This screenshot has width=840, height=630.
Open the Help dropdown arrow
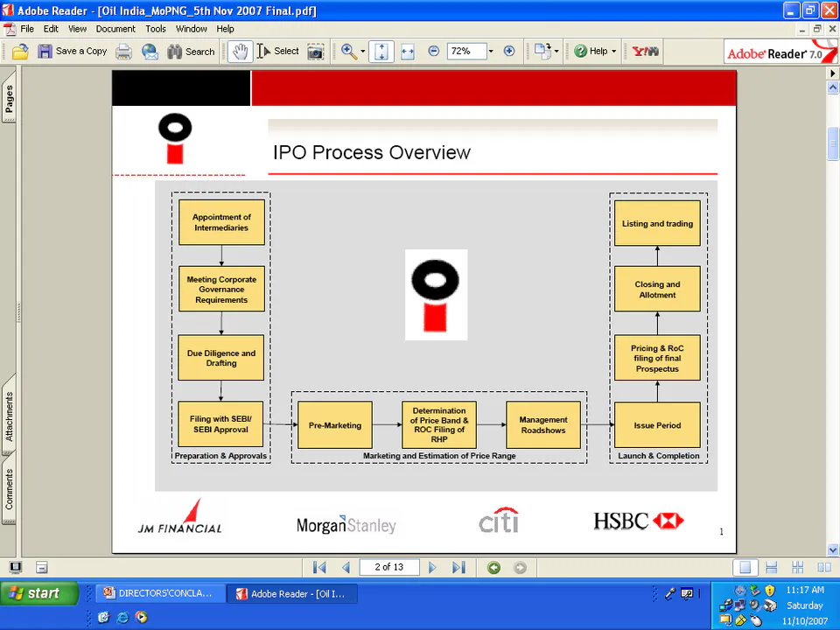(614, 52)
